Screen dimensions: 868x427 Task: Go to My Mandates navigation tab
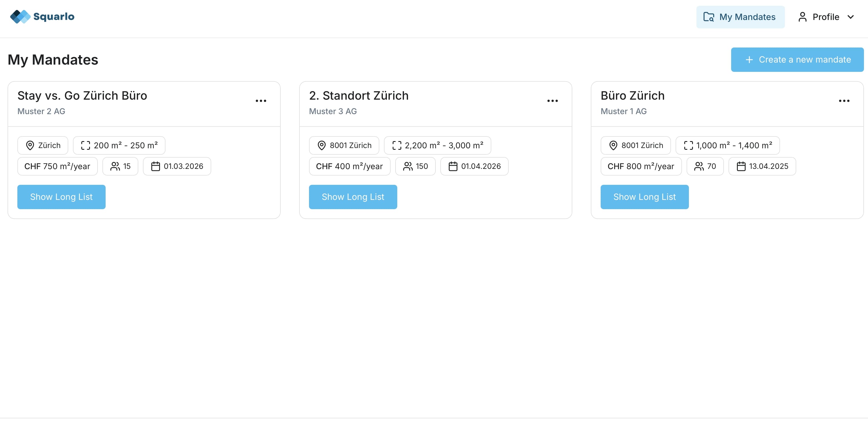tap(740, 17)
